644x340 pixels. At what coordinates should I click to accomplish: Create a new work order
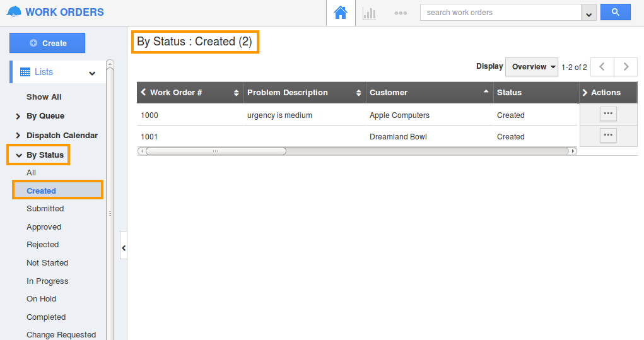point(47,43)
